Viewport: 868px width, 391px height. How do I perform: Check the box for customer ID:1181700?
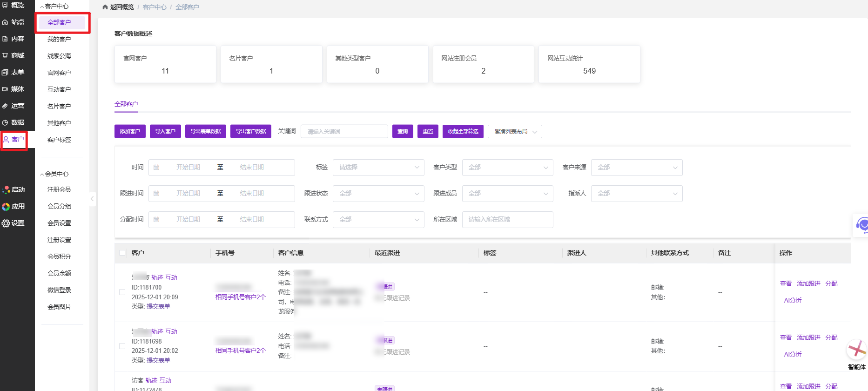click(x=122, y=292)
